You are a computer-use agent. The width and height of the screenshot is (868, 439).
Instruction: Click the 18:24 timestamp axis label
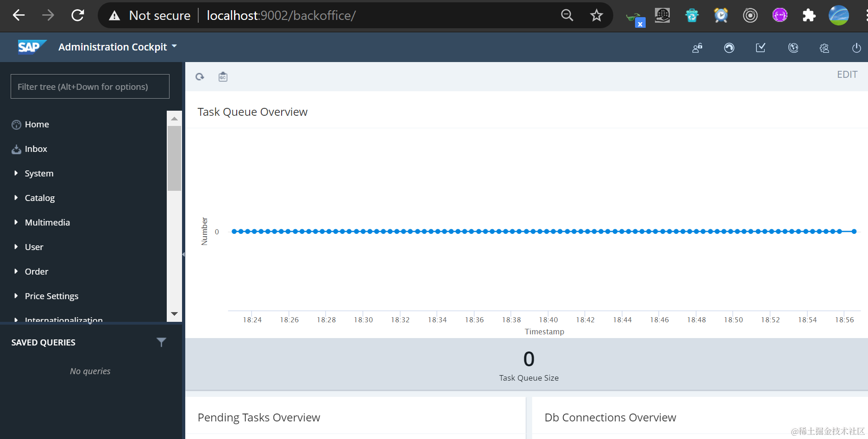(x=252, y=320)
